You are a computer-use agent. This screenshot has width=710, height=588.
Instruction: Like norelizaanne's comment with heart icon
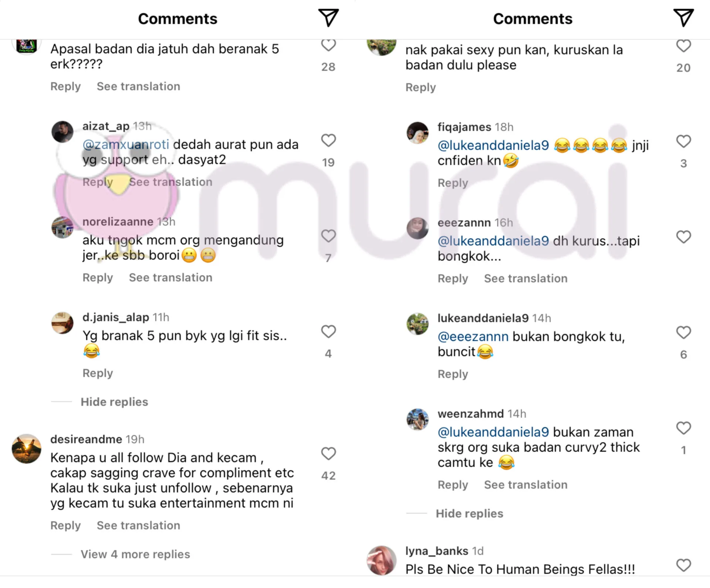[x=328, y=236]
